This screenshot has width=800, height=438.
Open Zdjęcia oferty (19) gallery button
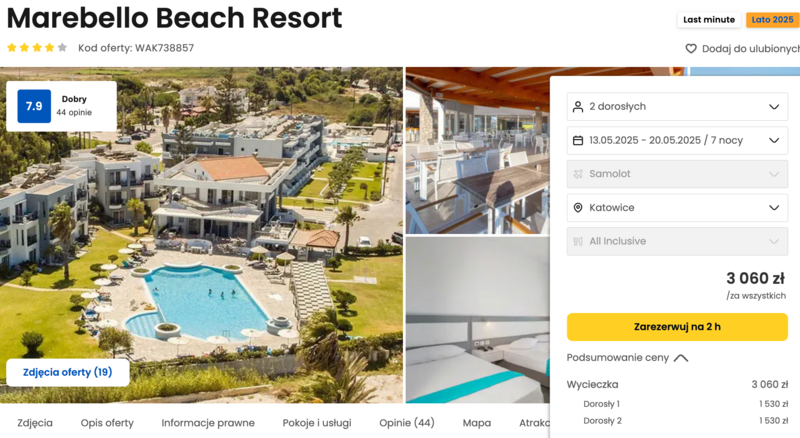(67, 372)
